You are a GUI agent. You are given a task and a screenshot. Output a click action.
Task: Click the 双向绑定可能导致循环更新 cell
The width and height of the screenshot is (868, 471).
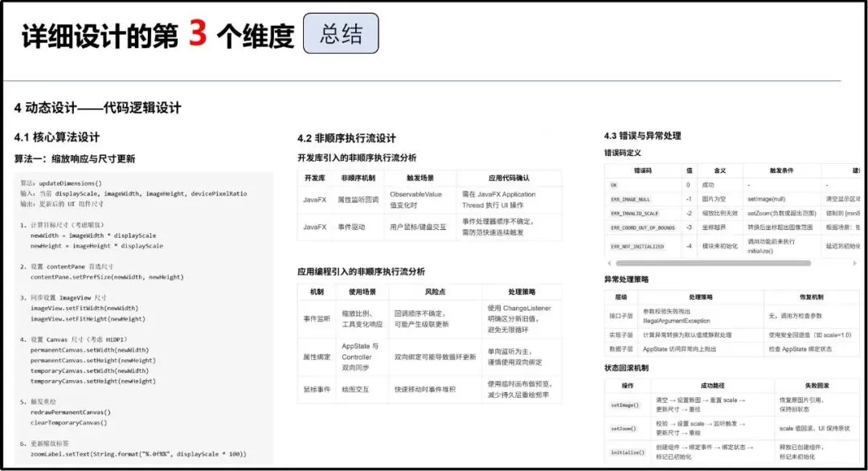pos(435,357)
